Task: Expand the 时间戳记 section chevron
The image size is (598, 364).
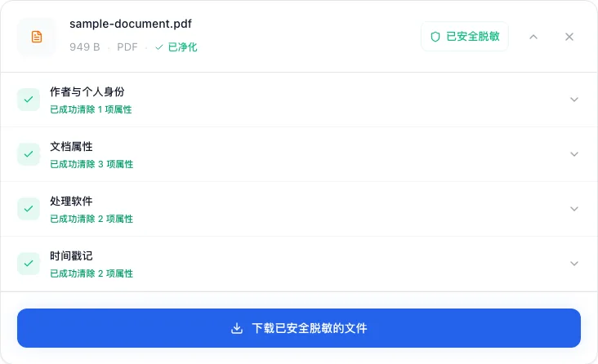Action: [574, 264]
